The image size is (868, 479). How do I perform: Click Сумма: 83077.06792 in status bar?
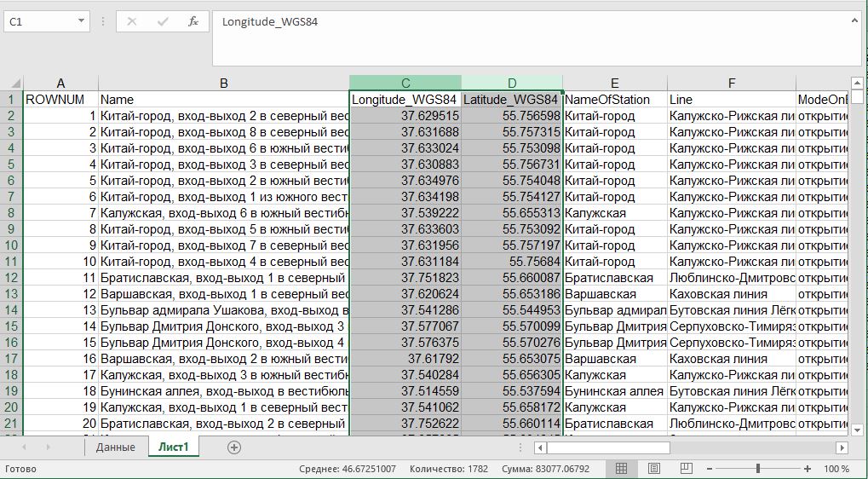coord(546,469)
